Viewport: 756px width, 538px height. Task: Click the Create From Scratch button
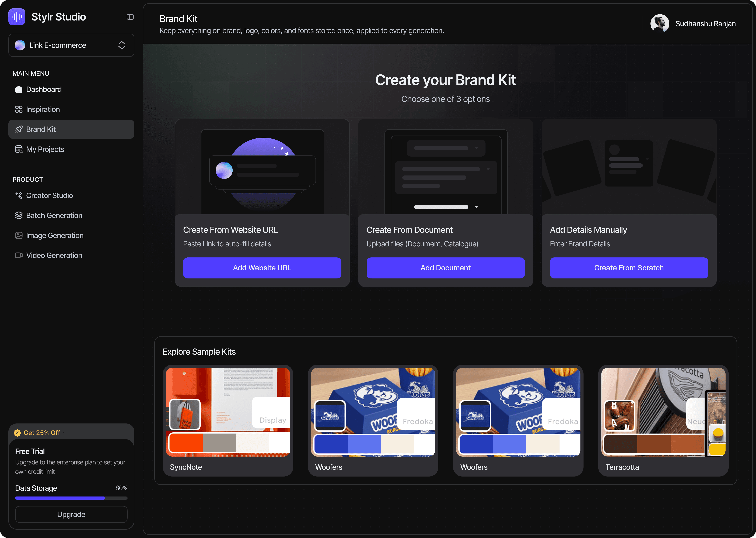click(629, 268)
